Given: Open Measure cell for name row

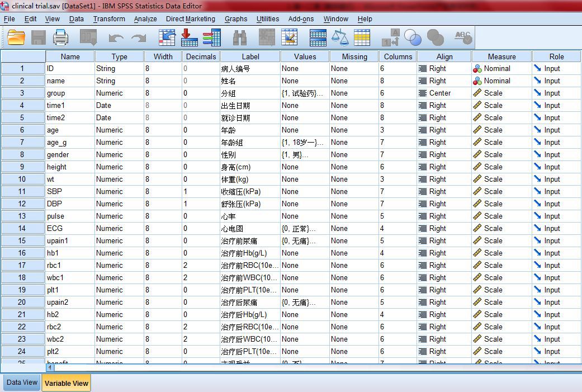Looking at the screenshot, I should click(x=501, y=81).
